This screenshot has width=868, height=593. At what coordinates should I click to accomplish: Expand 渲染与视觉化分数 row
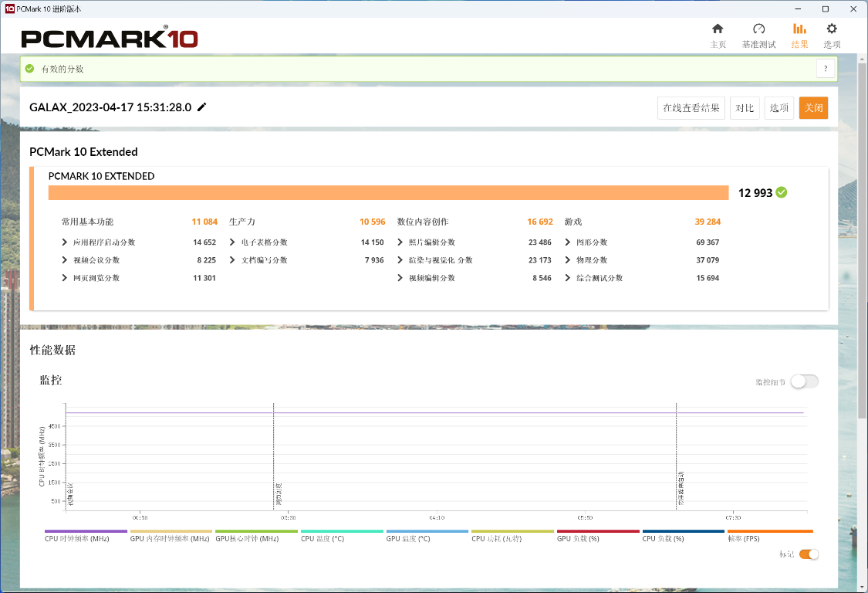point(435,260)
